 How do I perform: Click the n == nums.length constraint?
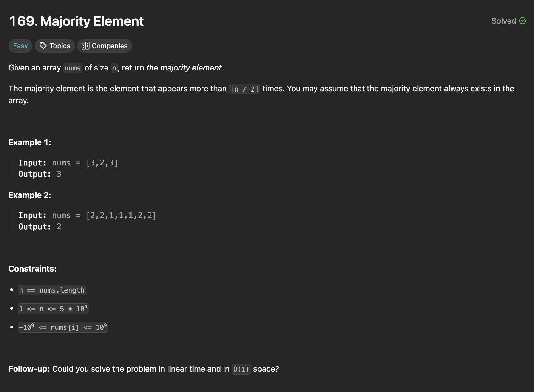pos(52,290)
